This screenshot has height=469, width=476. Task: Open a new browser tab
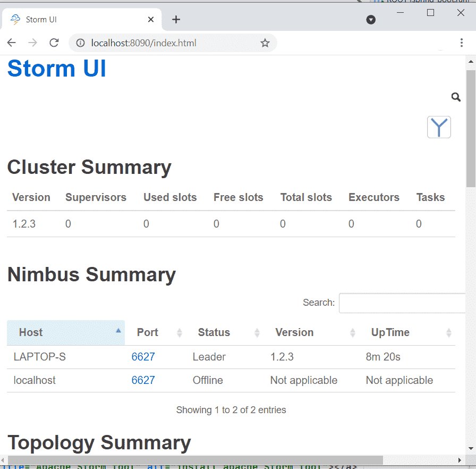176,20
